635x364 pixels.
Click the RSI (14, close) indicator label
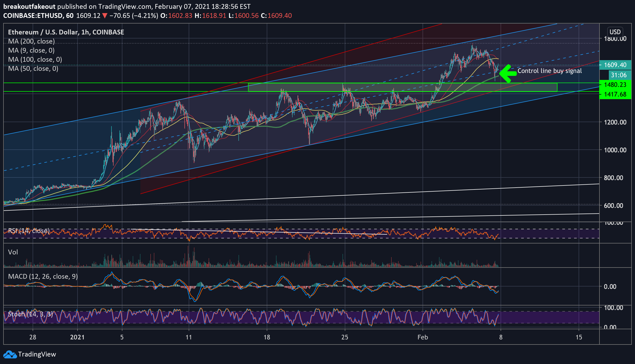(29, 231)
